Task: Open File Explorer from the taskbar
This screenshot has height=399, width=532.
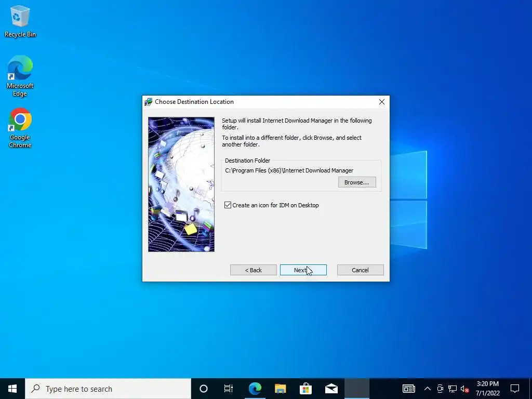Action: [280, 389]
